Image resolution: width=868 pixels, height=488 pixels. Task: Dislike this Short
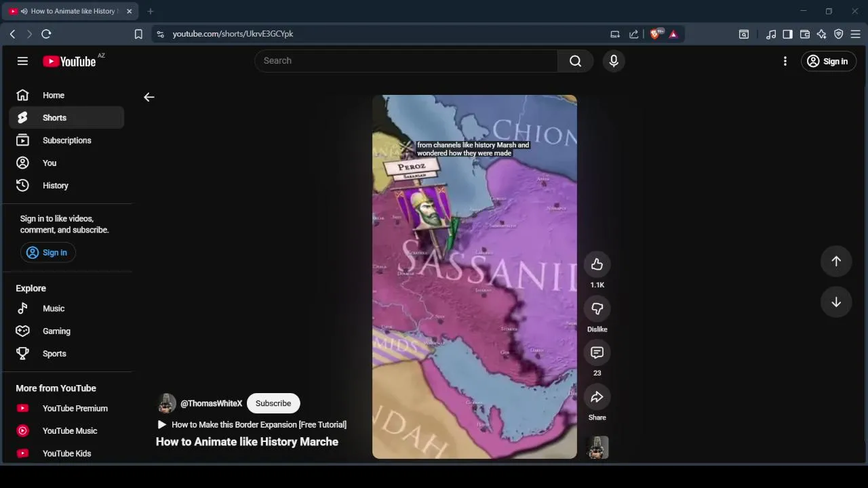597,308
